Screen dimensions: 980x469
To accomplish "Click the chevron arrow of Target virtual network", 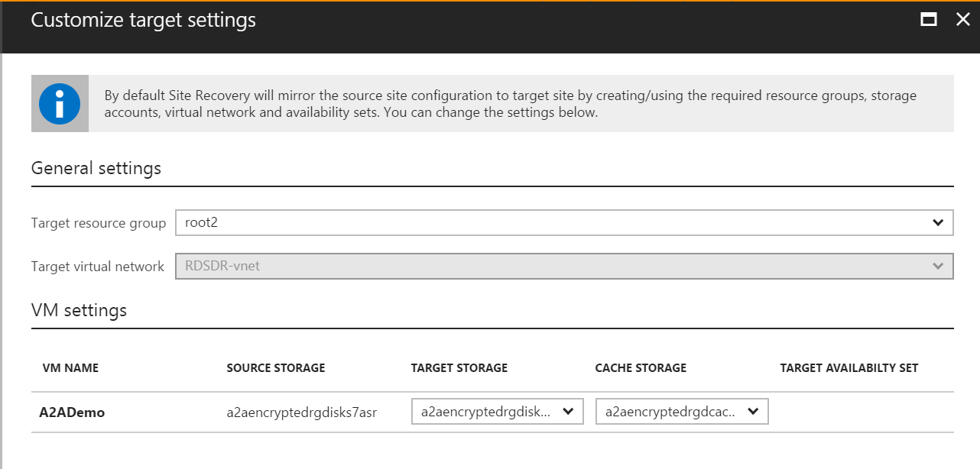I will point(938,267).
